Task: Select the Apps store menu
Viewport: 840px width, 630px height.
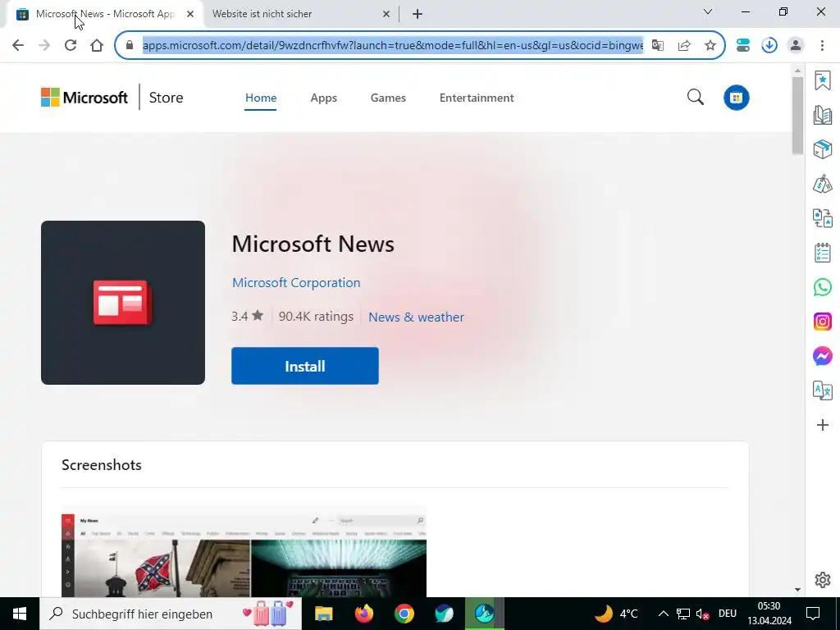Action: point(323,98)
